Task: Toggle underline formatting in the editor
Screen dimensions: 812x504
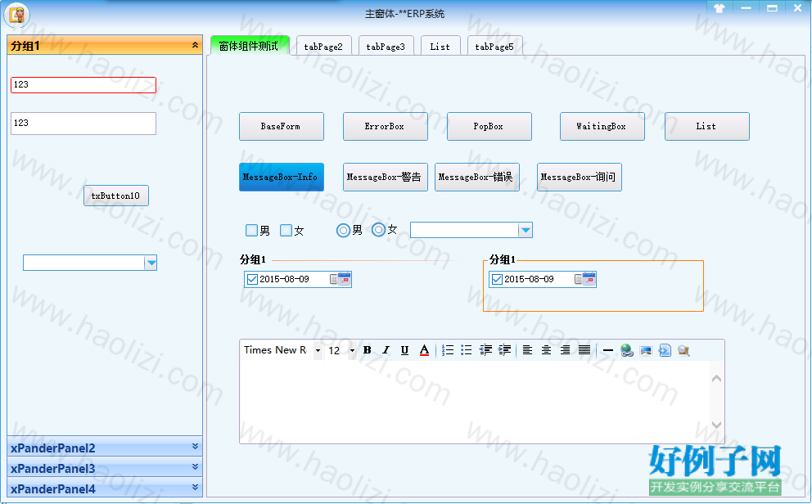Action: coord(404,350)
